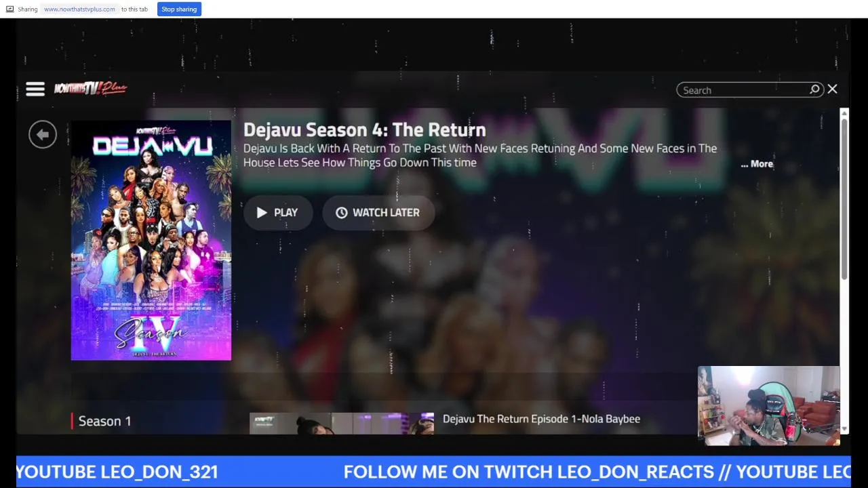Screen dimensions: 868x488
Task: Close the search with the X icon
Action: (x=833, y=89)
